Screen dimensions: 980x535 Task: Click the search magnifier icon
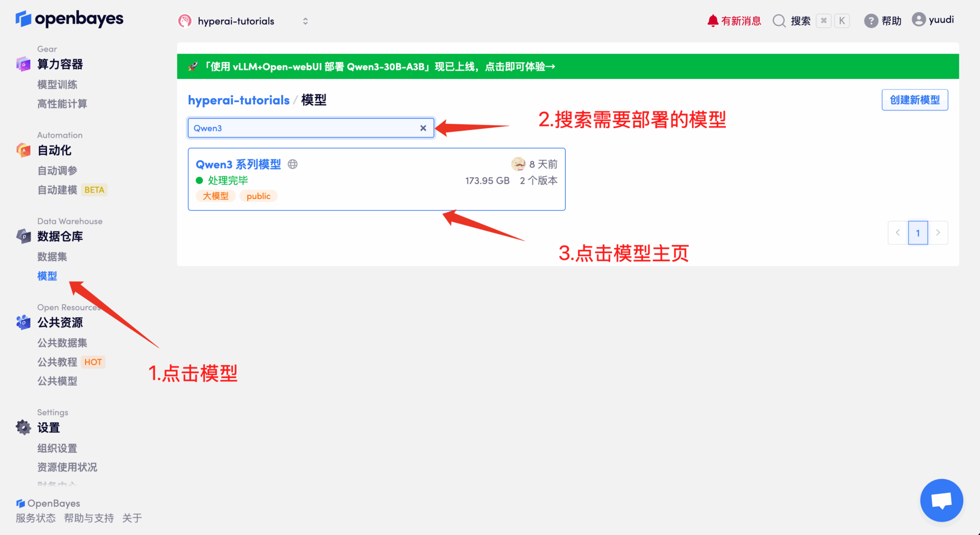(x=779, y=21)
